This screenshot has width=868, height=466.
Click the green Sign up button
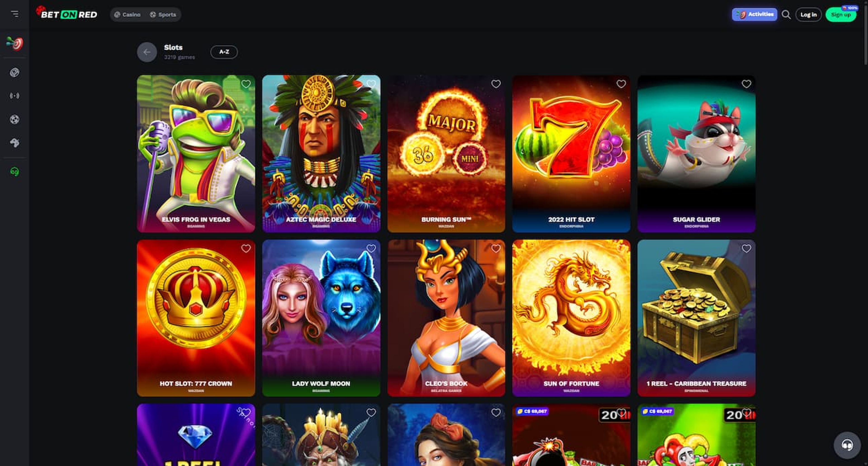[841, 14]
